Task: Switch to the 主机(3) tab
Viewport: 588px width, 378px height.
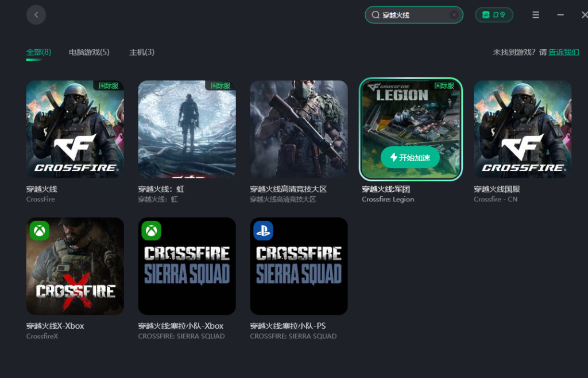Action: [142, 52]
